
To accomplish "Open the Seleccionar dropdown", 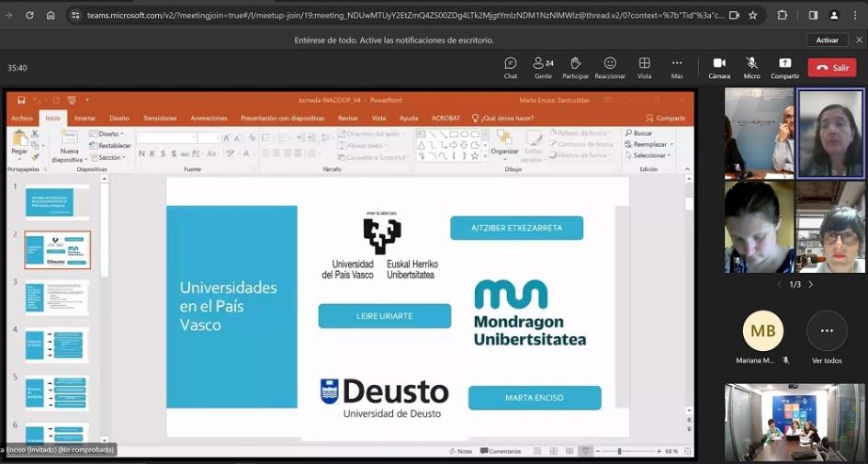I will [x=648, y=155].
